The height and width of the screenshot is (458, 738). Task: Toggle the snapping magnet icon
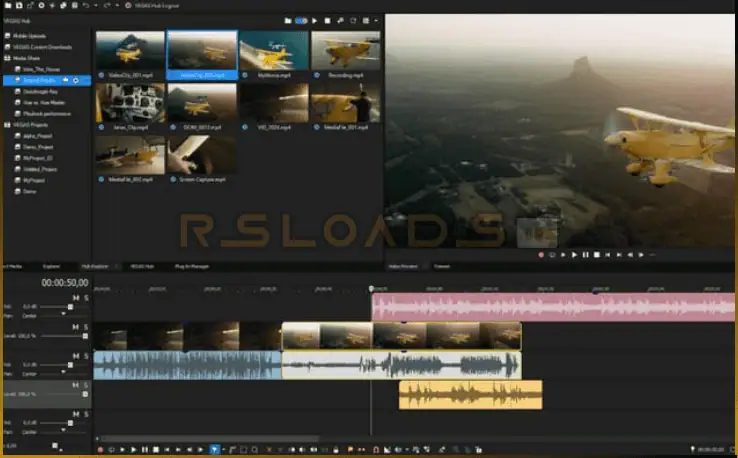(376, 450)
